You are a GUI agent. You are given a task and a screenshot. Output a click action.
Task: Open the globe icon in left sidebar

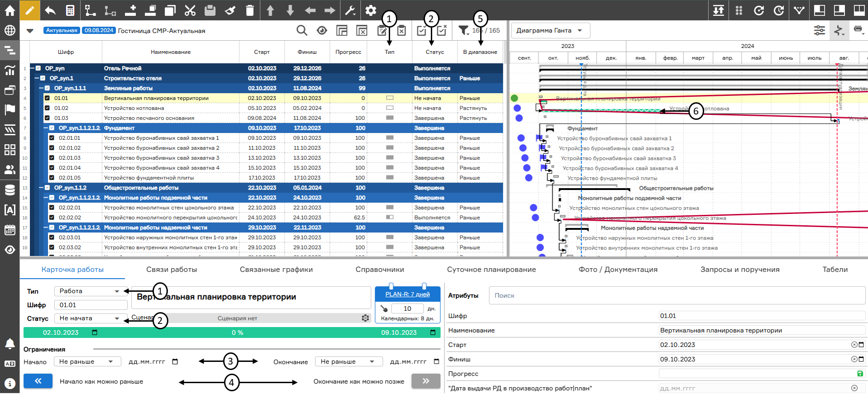(x=10, y=30)
